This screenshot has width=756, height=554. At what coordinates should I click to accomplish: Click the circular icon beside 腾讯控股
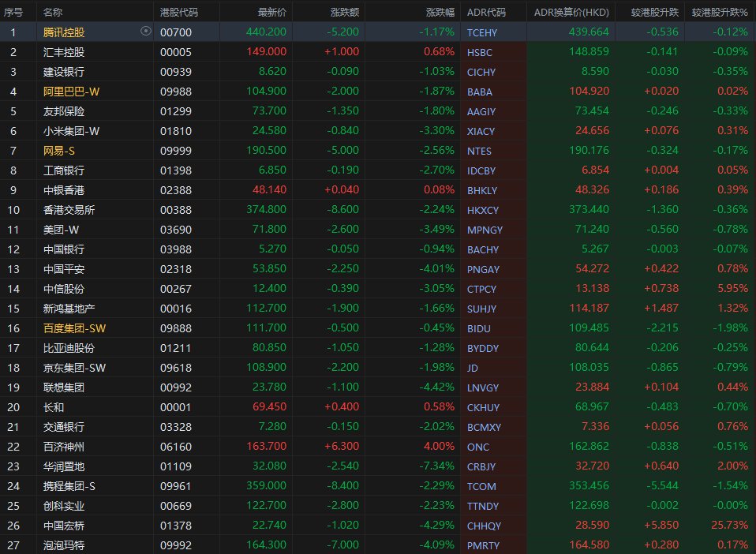point(146,32)
